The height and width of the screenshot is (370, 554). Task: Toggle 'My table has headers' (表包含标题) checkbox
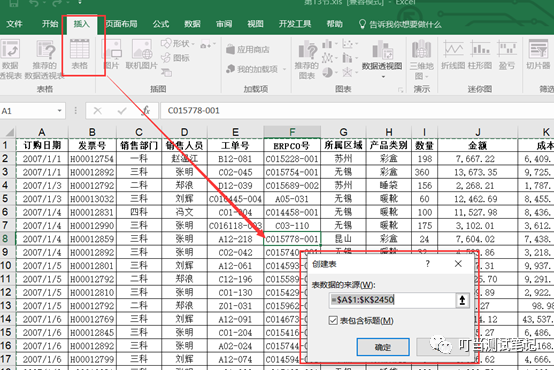point(333,321)
